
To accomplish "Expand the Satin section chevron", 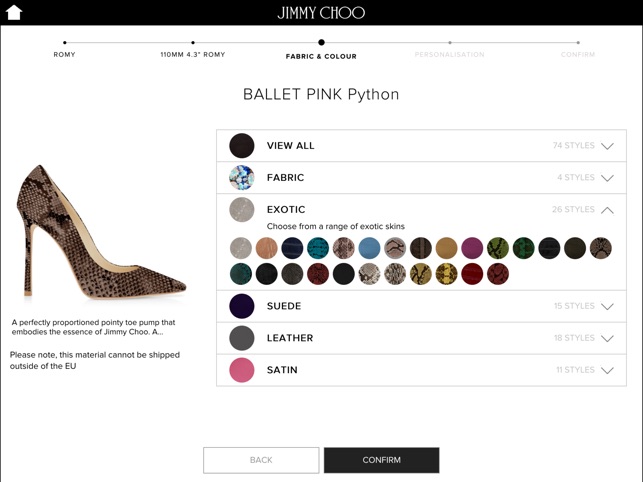I will (607, 370).
